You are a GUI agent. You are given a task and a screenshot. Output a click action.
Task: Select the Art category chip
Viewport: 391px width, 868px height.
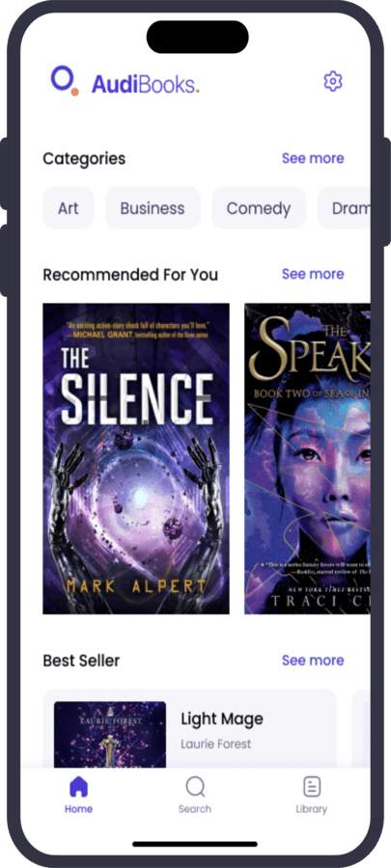pos(69,208)
